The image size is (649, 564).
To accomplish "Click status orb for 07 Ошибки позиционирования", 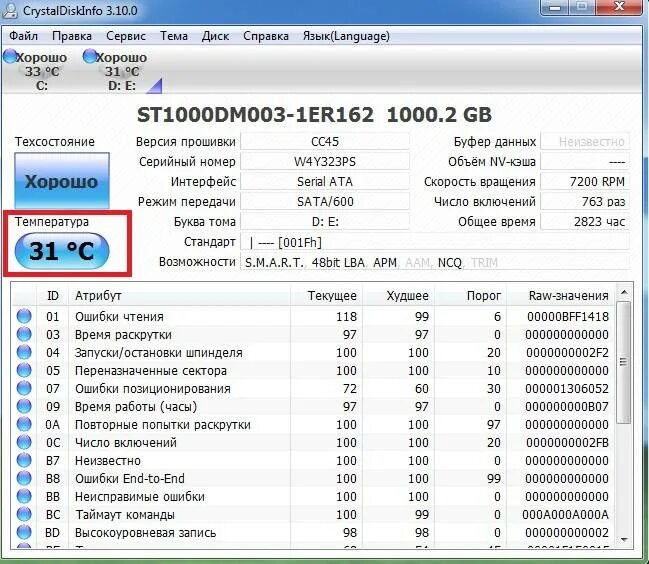I will 24,388.
